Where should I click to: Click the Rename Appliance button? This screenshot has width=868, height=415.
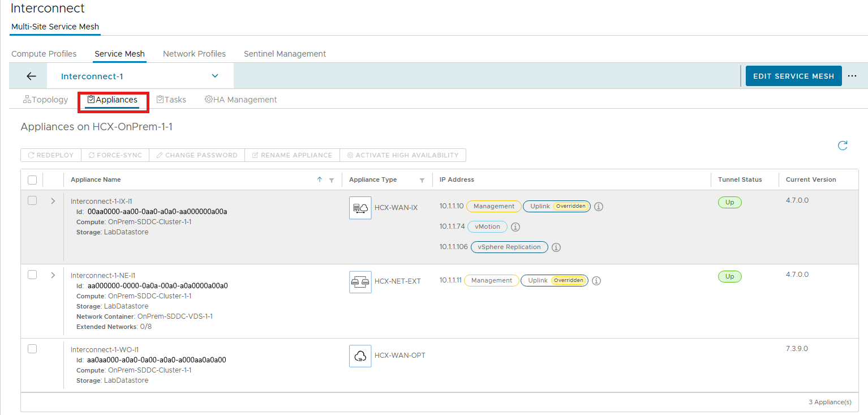(292, 155)
